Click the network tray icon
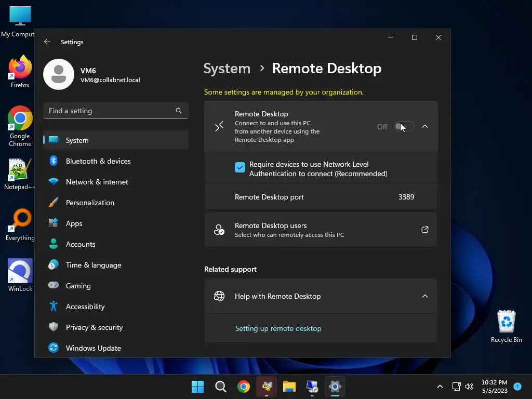Image resolution: width=532 pixels, height=399 pixels. tap(456, 387)
